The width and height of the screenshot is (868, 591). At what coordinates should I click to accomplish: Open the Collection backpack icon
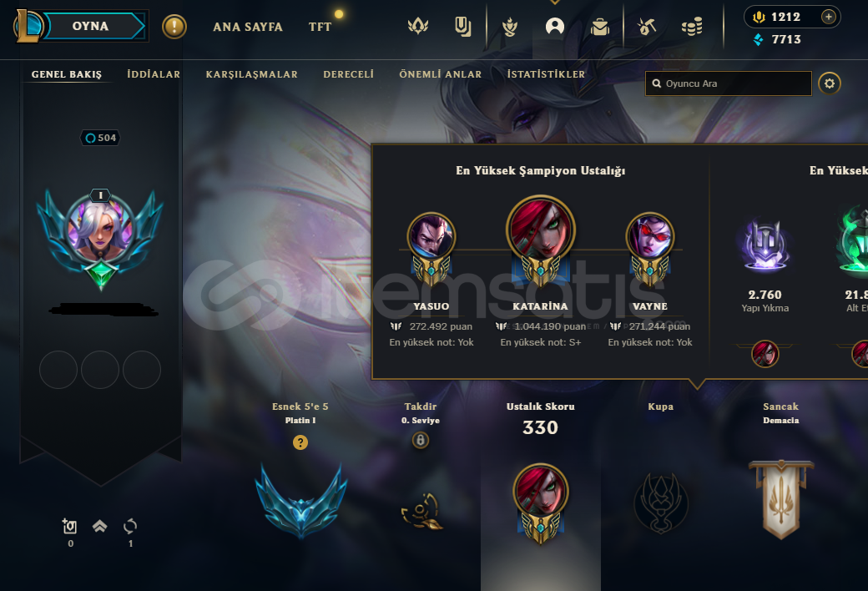pyautogui.click(x=599, y=26)
